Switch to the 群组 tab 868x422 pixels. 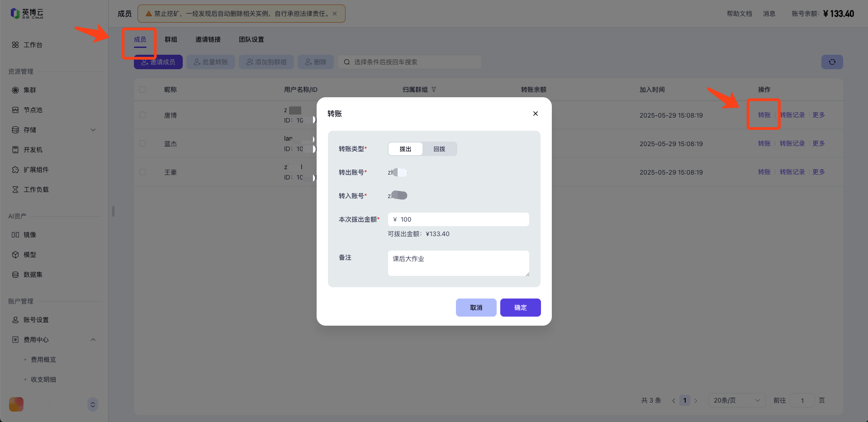(171, 39)
